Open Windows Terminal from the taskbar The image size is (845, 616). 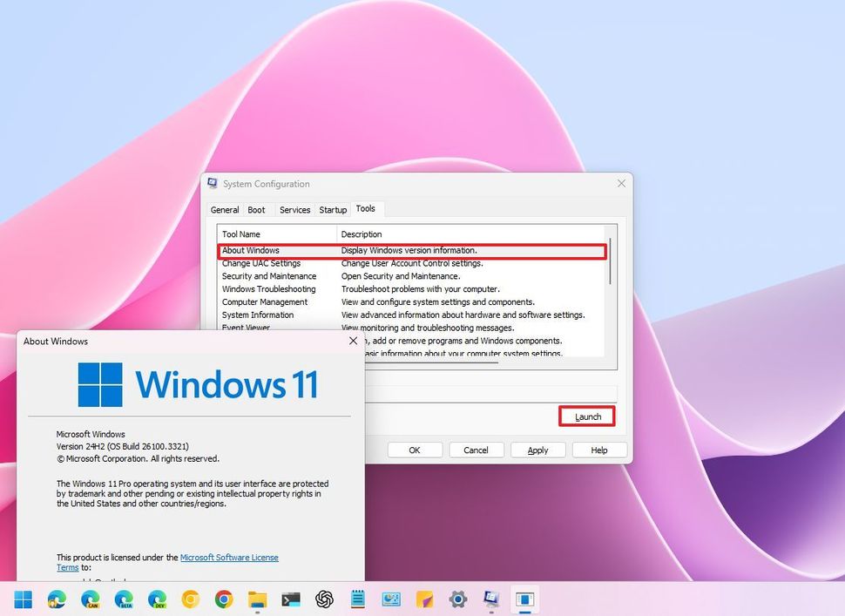[x=291, y=600]
